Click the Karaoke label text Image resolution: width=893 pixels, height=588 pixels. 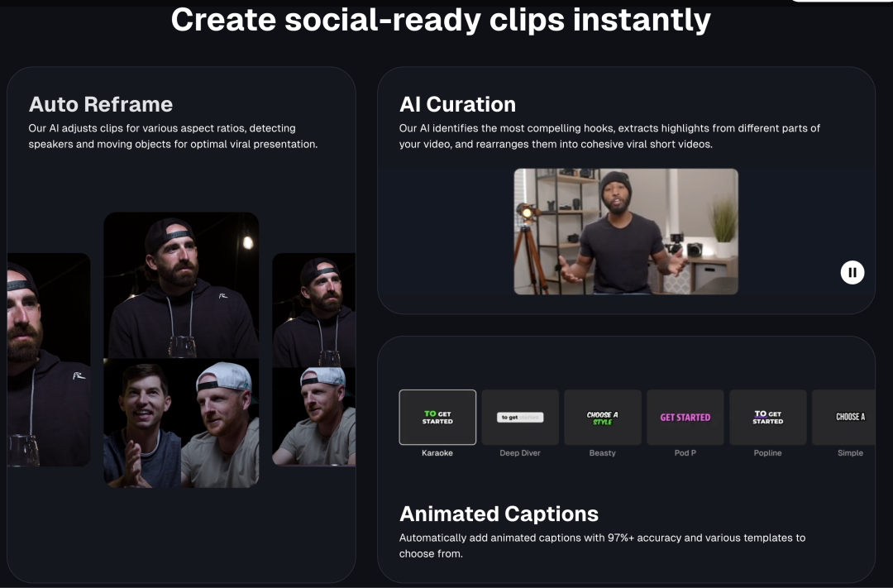pyautogui.click(x=437, y=453)
